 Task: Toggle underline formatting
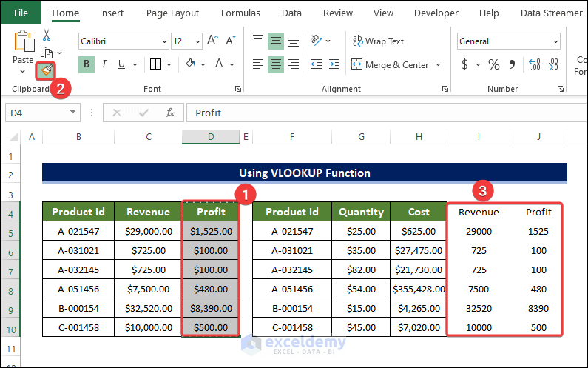tap(121, 64)
